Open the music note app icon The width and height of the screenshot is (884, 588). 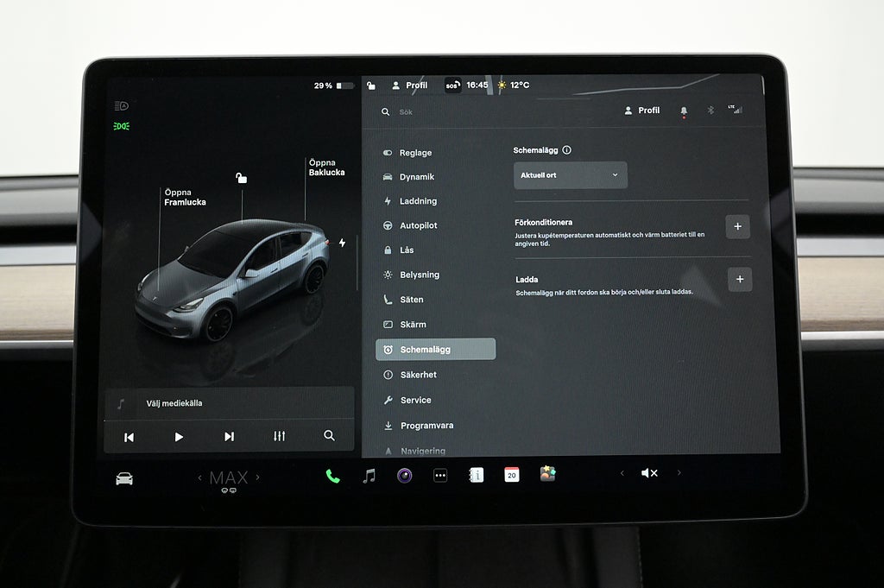pyautogui.click(x=369, y=476)
